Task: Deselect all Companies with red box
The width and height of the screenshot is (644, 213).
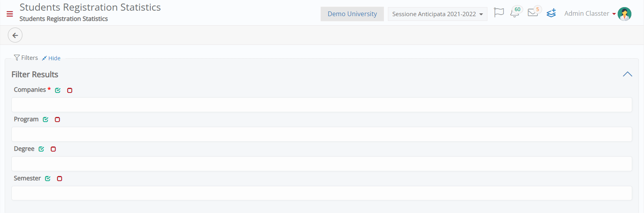Action: [x=70, y=90]
